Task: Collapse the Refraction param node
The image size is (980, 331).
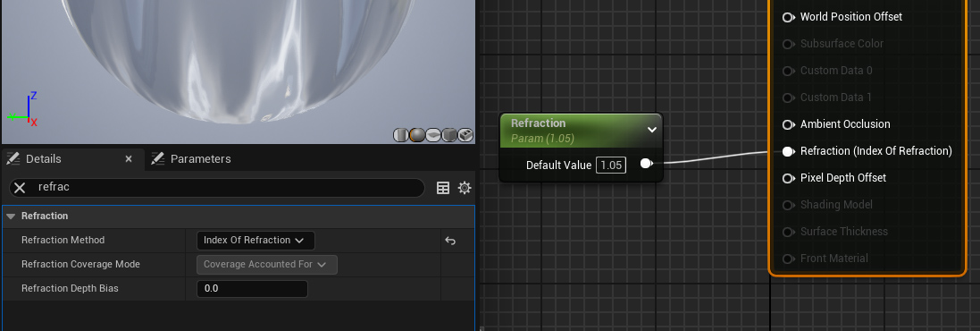Action: click(652, 130)
